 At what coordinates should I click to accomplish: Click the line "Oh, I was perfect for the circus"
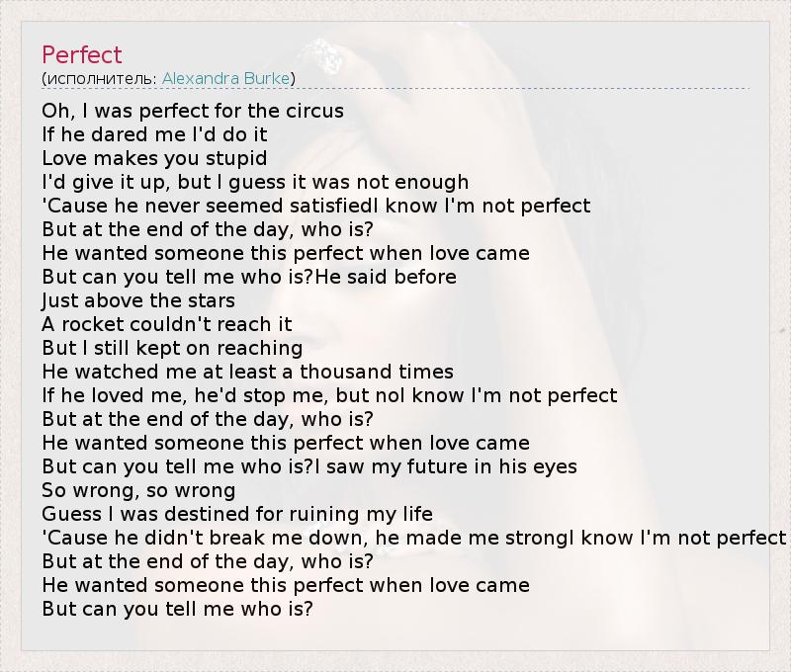[193, 111]
